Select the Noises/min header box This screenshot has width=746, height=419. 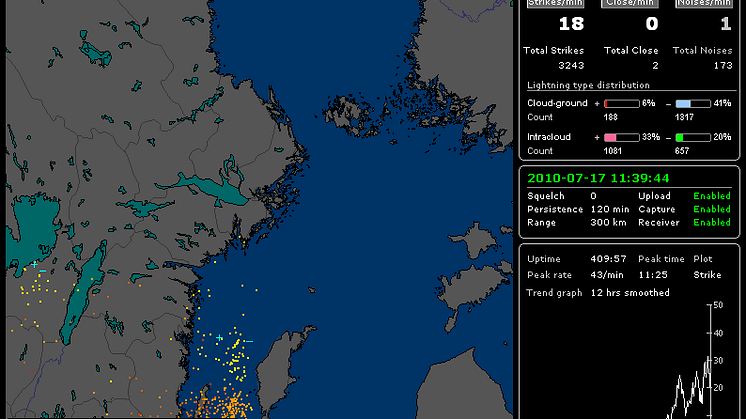(x=706, y=3)
